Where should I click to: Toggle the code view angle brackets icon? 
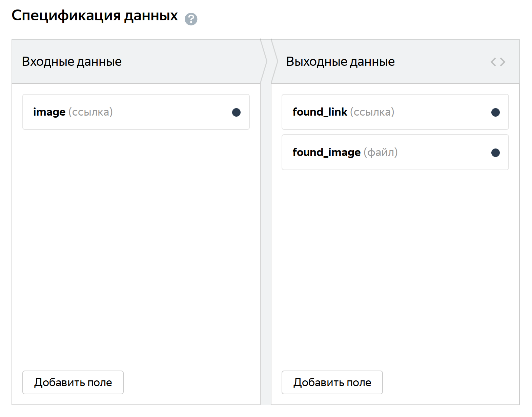498,62
